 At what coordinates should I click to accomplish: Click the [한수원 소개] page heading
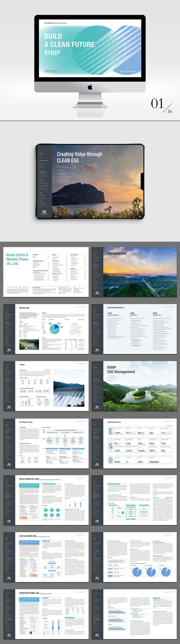24,308
